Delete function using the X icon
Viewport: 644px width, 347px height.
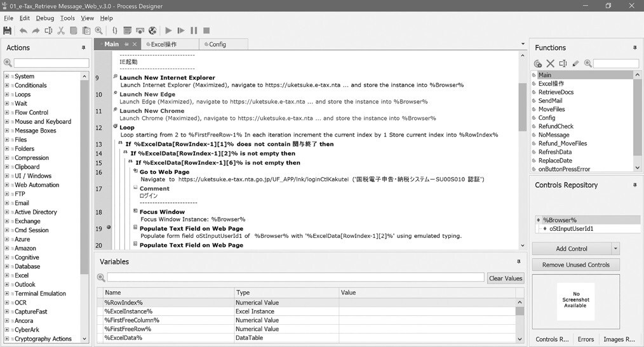click(550, 63)
